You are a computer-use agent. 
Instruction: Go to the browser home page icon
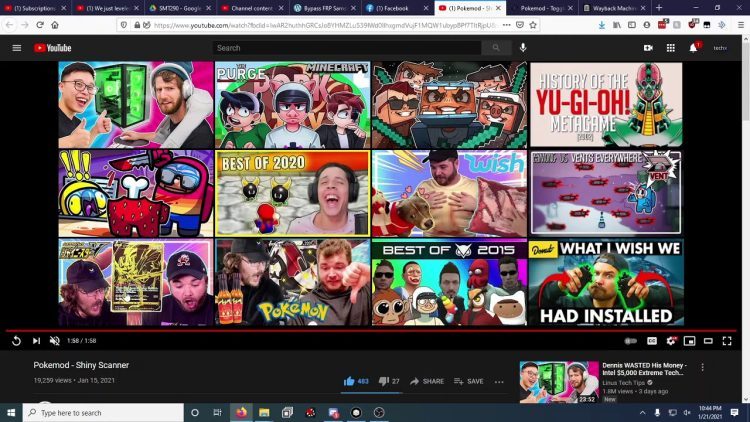pyautogui.click(x=55, y=25)
